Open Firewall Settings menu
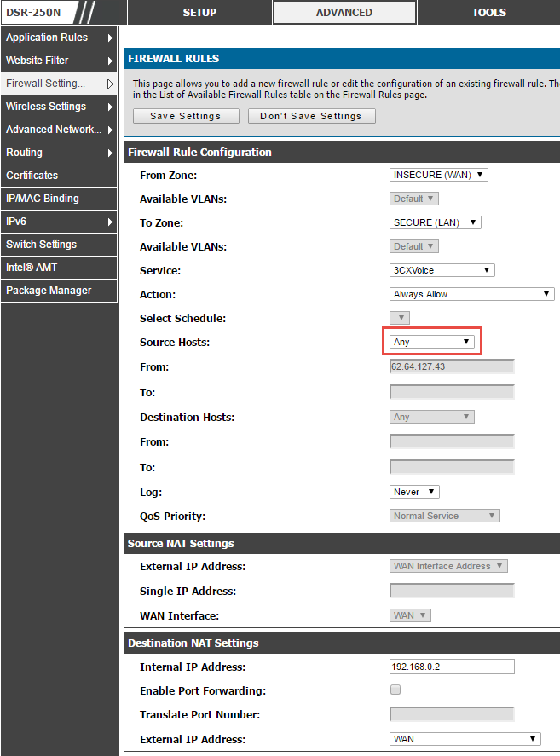This screenshot has height=756, width=560. tap(59, 84)
